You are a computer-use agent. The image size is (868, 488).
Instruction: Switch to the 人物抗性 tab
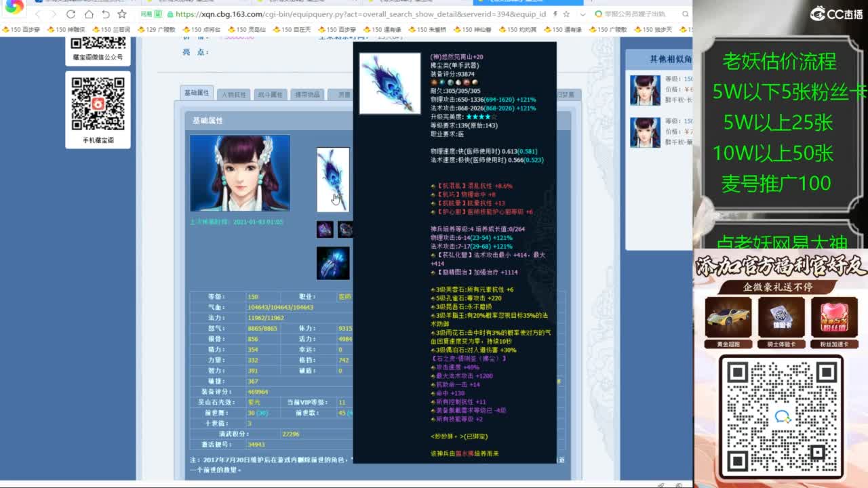click(x=235, y=95)
